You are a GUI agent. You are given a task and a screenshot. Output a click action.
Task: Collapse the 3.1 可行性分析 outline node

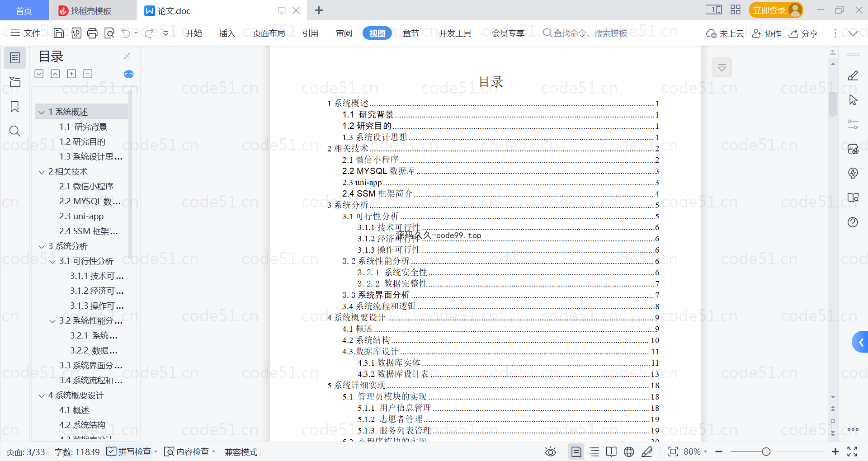point(52,261)
